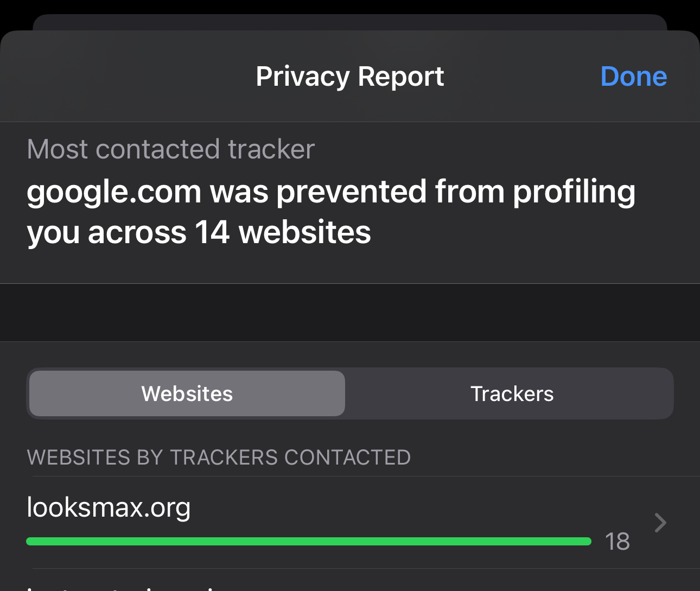Select the Websites segment
Screen dimensions: 700x591
pyautogui.click(x=187, y=393)
